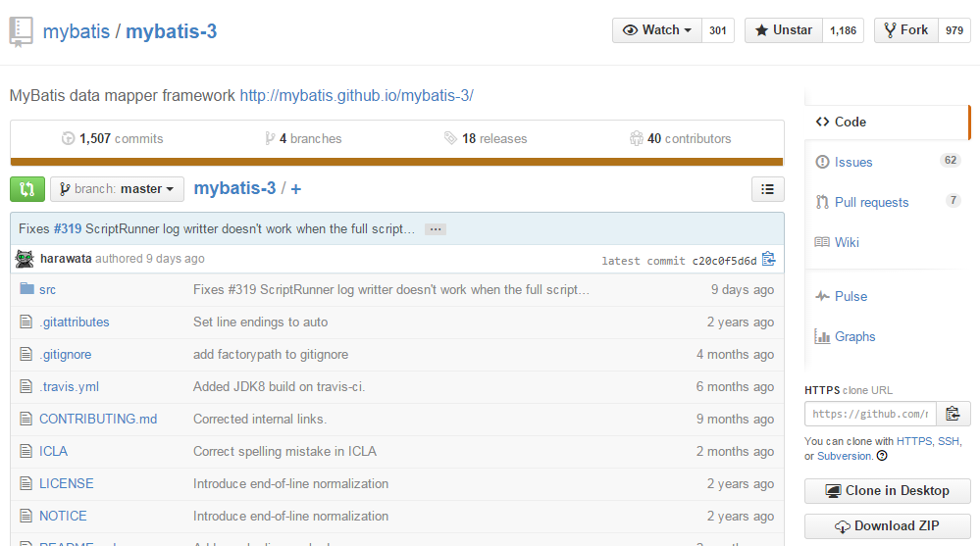Open 1,507 commits history

coord(113,138)
